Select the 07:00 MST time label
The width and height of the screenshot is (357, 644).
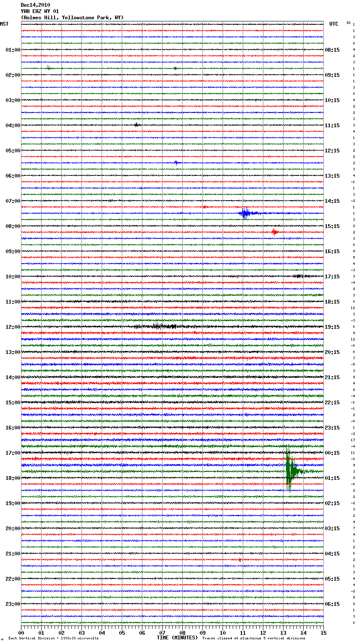(x=13, y=201)
